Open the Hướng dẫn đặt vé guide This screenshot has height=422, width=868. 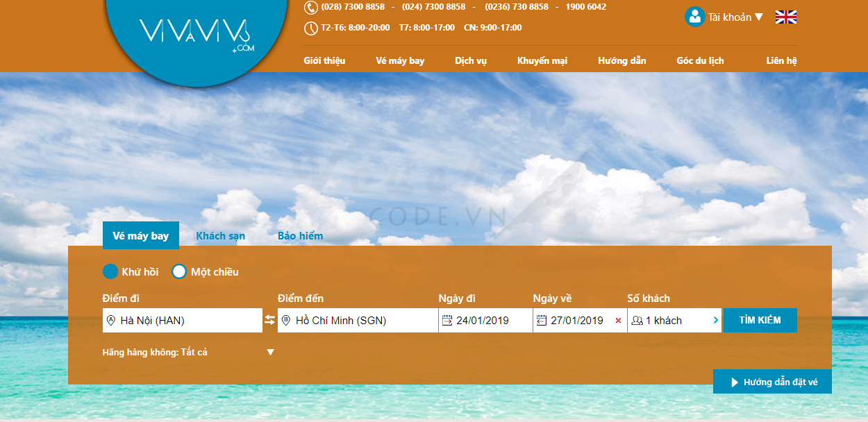pos(772,382)
